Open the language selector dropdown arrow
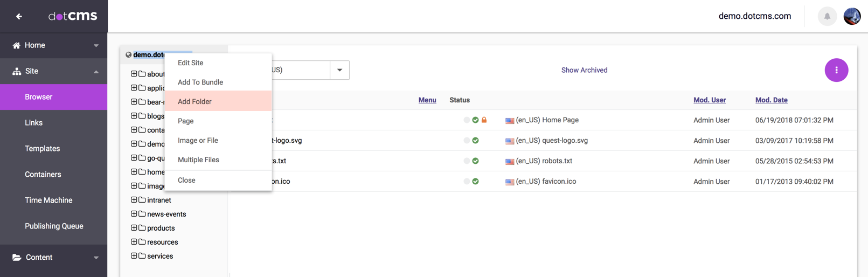 click(x=339, y=70)
